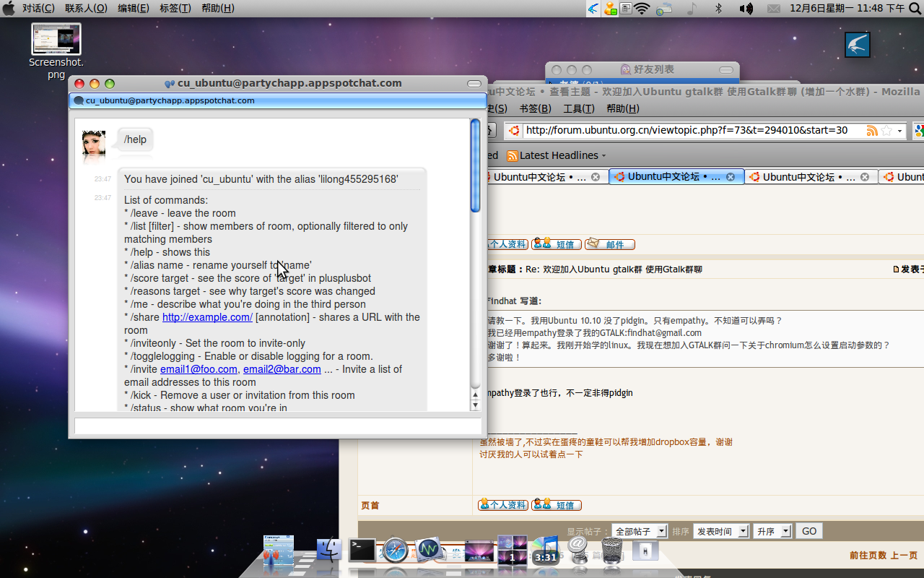
Task: Click the bird icon on the desktop
Action: pyautogui.click(x=858, y=45)
